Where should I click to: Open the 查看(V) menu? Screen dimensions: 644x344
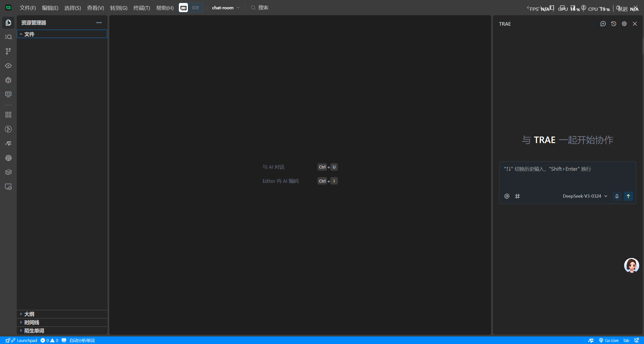tap(95, 8)
